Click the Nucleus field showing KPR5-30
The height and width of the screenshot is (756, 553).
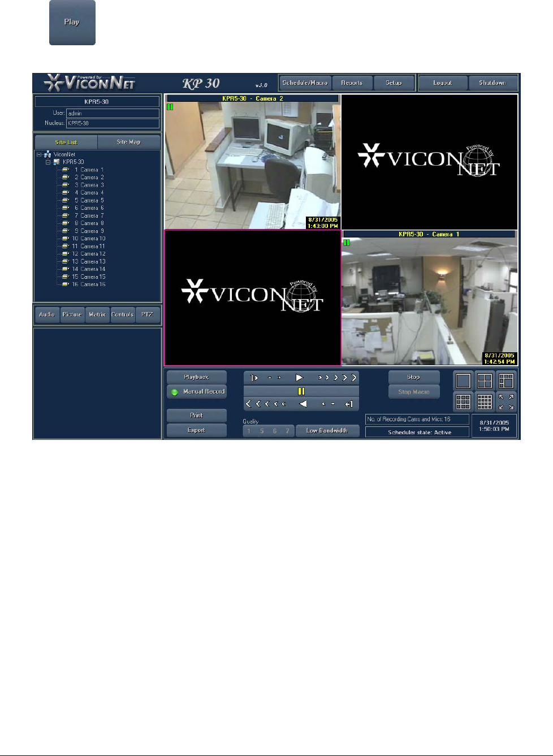coord(113,123)
